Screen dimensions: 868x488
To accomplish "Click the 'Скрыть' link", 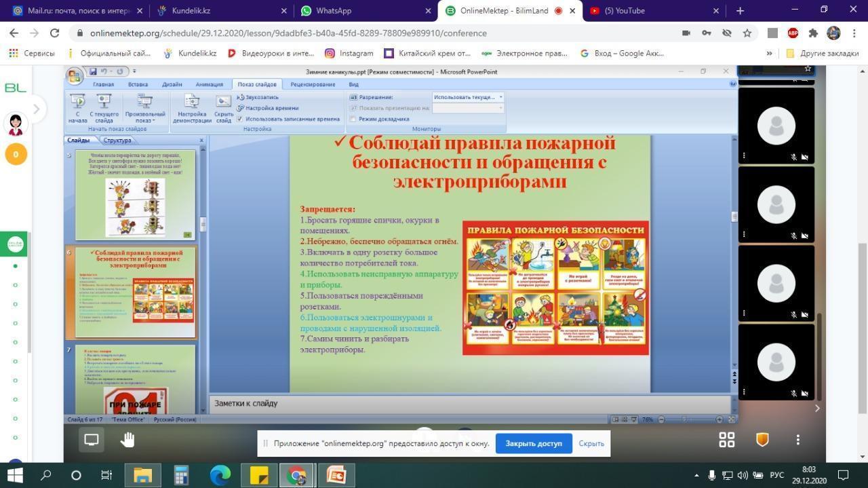I will point(591,443).
